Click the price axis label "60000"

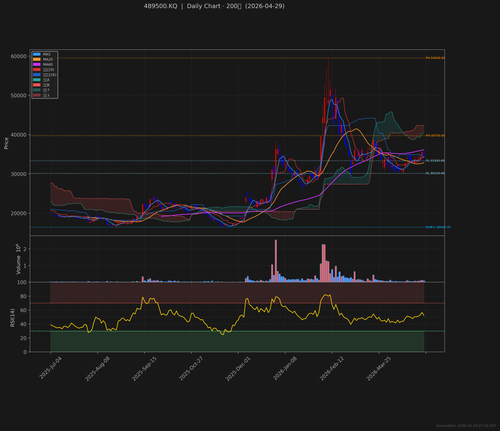point(18,56)
